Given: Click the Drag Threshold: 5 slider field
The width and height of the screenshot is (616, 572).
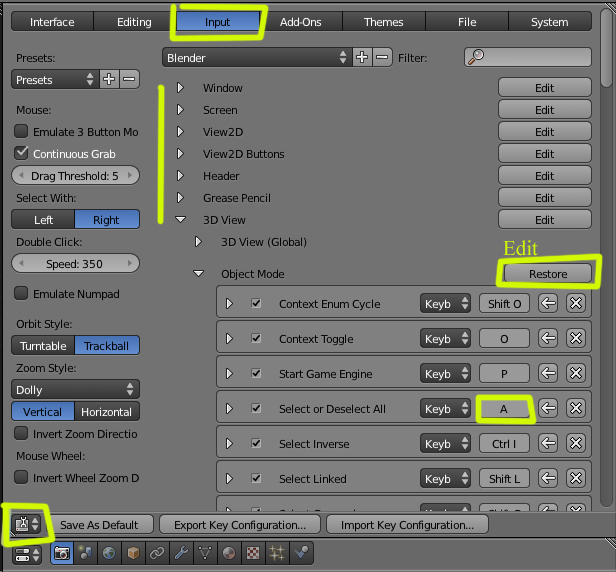Looking at the screenshot, I should (x=75, y=175).
